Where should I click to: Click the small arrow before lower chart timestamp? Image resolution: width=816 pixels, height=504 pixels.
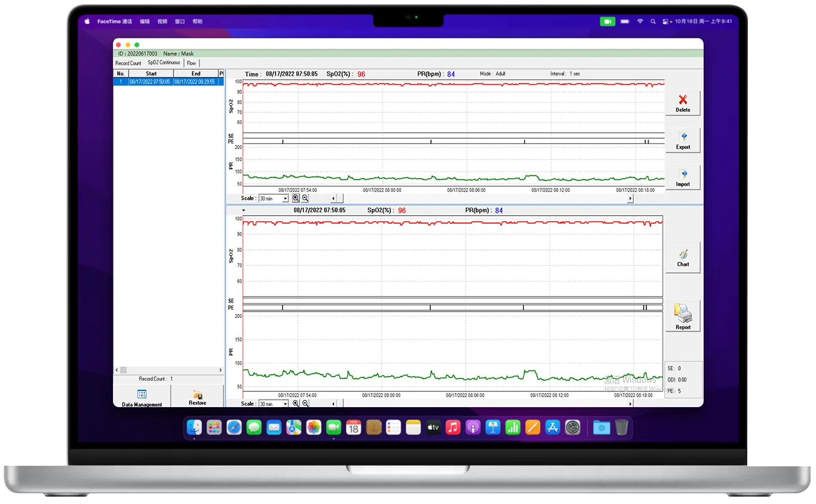click(x=244, y=210)
